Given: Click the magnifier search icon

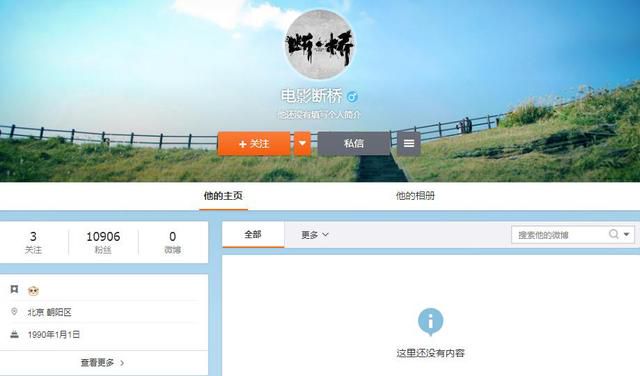Looking at the screenshot, I should pyautogui.click(x=613, y=234).
